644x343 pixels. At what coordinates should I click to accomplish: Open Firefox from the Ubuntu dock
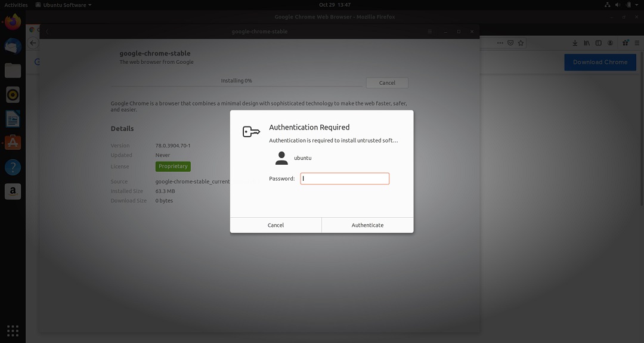pyautogui.click(x=13, y=21)
